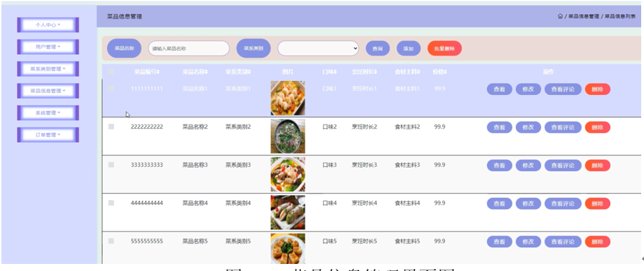Click the 菜品名称 filter label button
The height and width of the screenshot is (271, 644).
pos(124,49)
